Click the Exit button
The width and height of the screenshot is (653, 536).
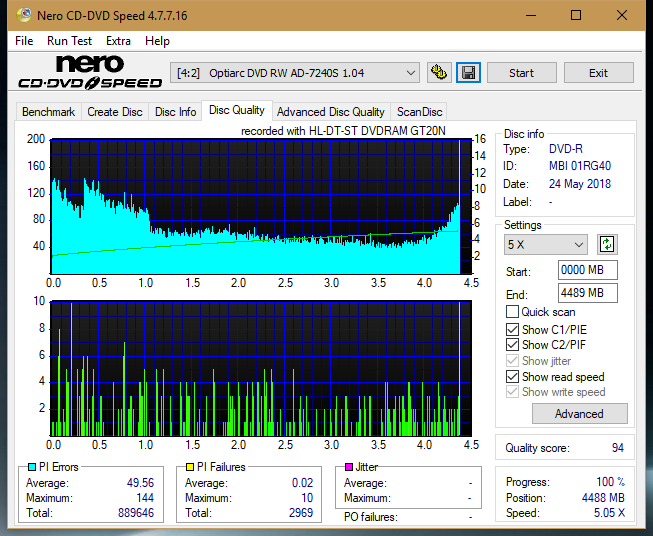[x=598, y=73]
